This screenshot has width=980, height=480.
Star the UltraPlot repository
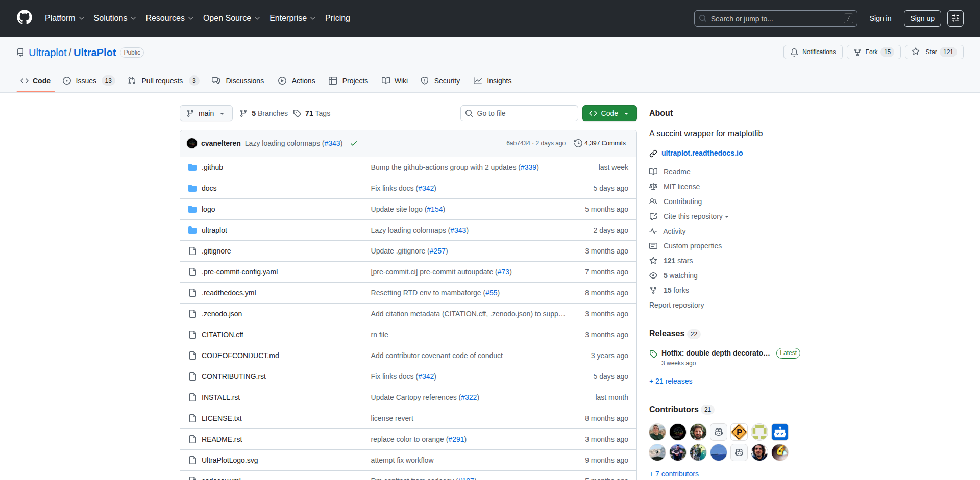click(934, 52)
